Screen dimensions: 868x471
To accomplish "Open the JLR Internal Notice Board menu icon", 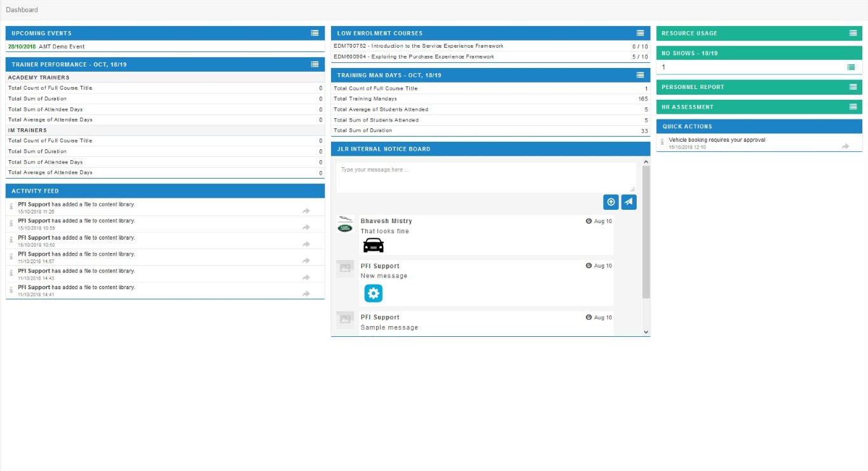I will tap(640, 149).
